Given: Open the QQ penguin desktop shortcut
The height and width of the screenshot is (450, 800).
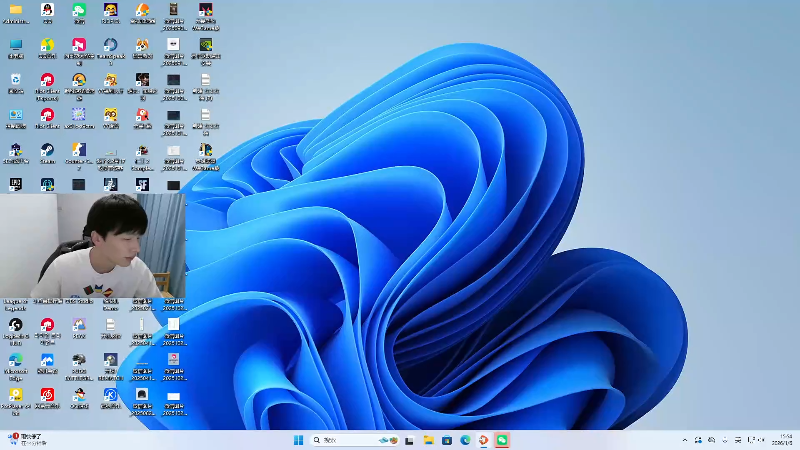Looking at the screenshot, I should 47,10.
